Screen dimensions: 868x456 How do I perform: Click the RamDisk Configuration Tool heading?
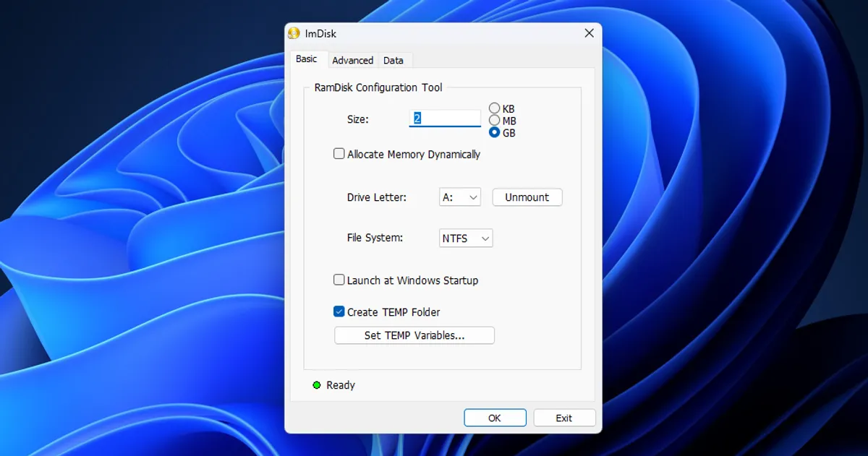pyautogui.click(x=378, y=87)
